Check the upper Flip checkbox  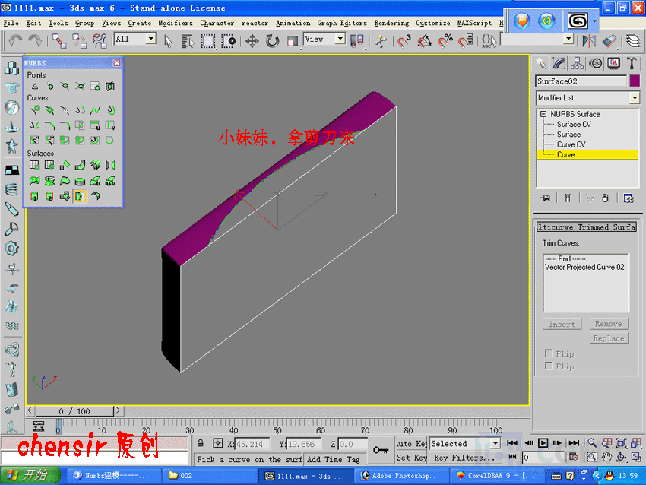[x=548, y=353]
